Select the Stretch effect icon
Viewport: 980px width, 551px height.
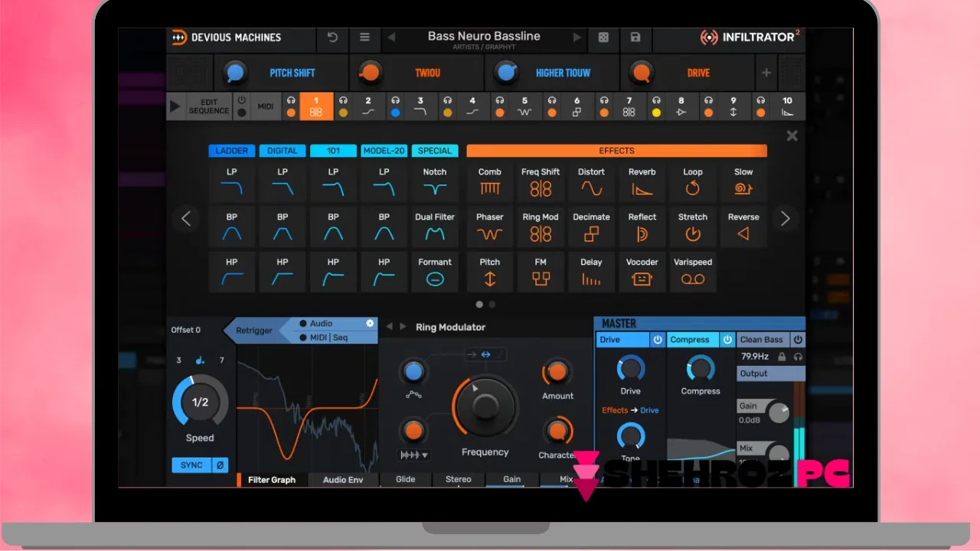click(x=693, y=234)
